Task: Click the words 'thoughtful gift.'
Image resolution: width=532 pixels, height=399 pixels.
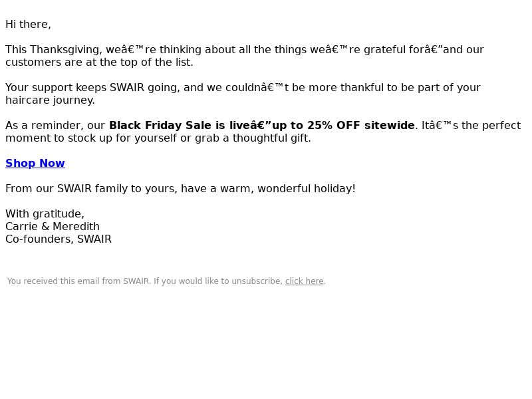Action: (271, 138)
